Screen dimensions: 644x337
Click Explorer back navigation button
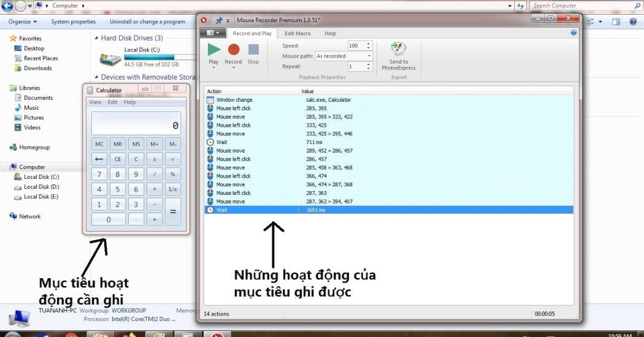coord(7,6)
